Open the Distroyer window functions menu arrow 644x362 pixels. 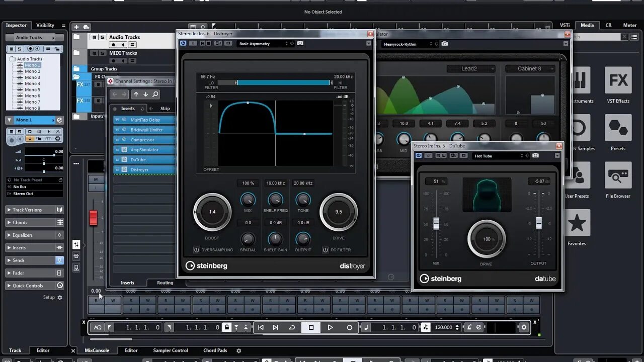(369, 43)
